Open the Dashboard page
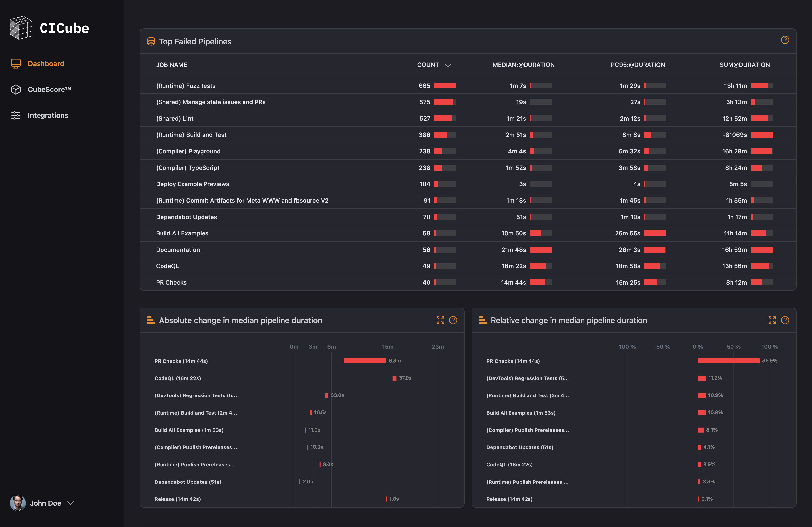Screen dimensions: 812x527 (46, 63)
